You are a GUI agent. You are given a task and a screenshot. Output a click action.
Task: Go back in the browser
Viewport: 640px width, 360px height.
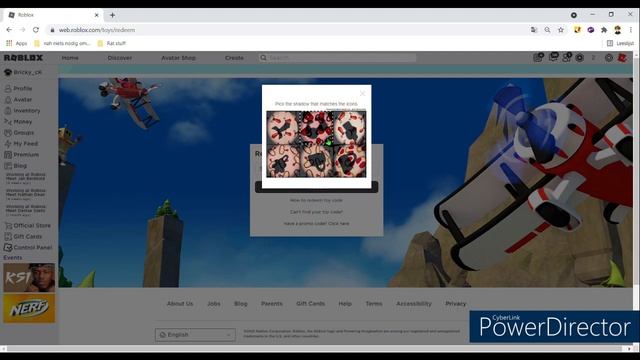[9, 30]
